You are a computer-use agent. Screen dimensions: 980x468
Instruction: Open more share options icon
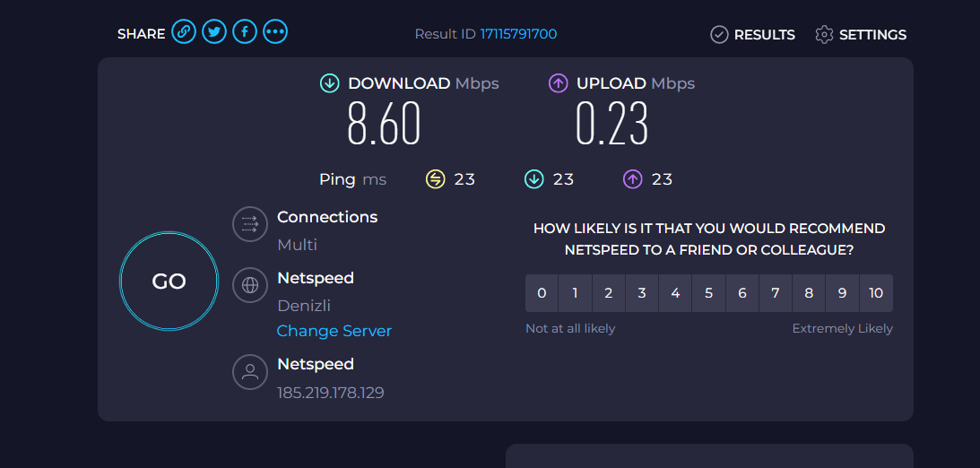(275, 32)
